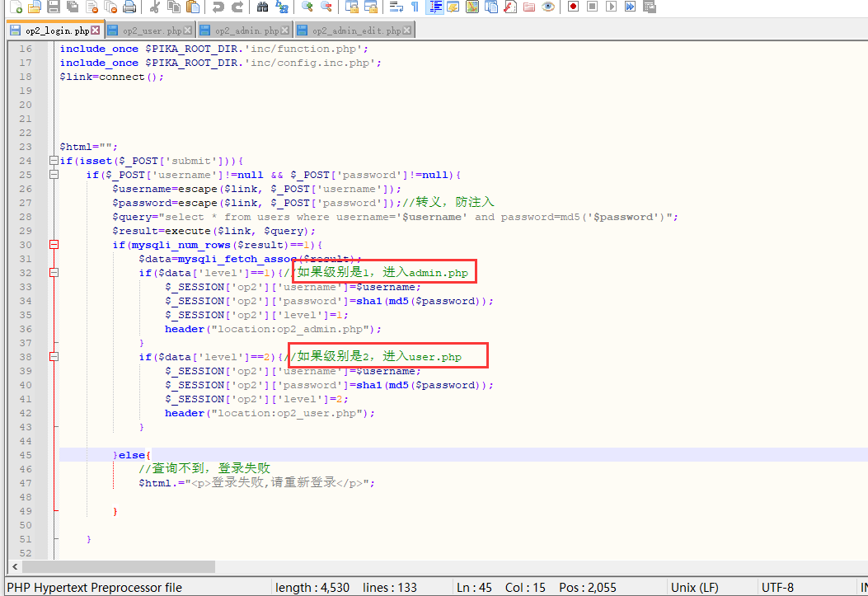The height and width of the screenshot is (596, 868).
Task: Click 'Ln : 45' in the status bar
Action: pyautogui.click(x=475, y=587)
